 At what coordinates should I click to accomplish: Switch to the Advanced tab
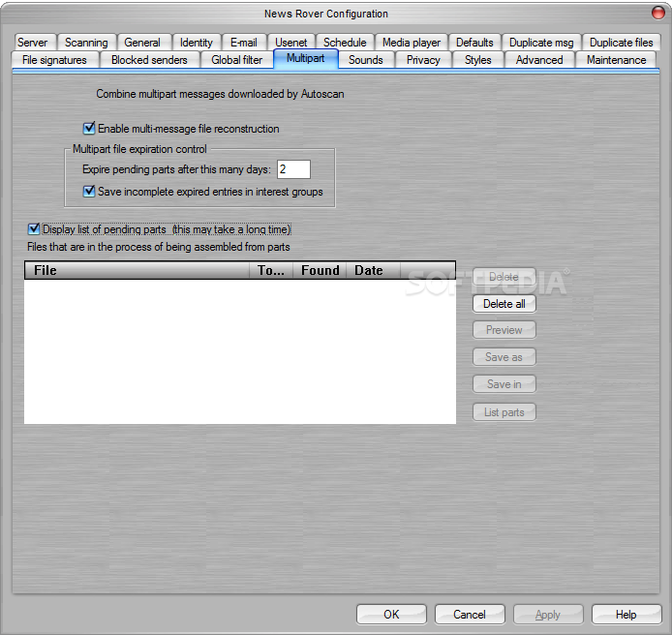click(x=539, y=60)
